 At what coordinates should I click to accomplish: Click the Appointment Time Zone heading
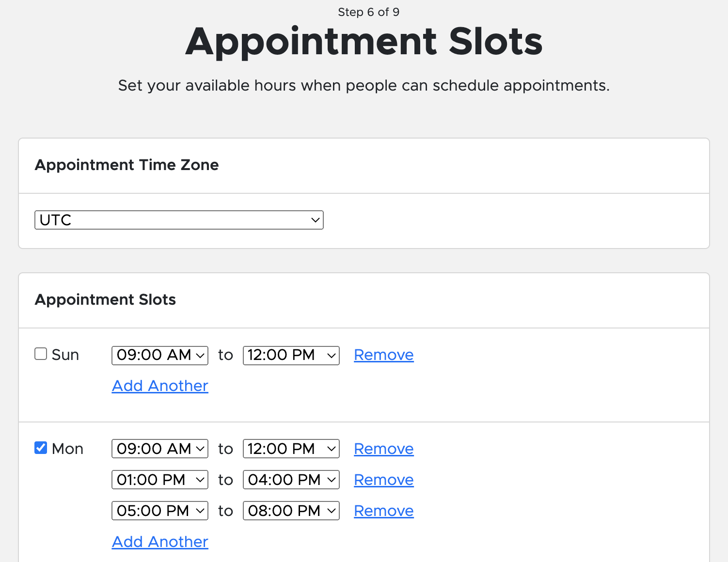pyautogui.click(x=127, y=165)
